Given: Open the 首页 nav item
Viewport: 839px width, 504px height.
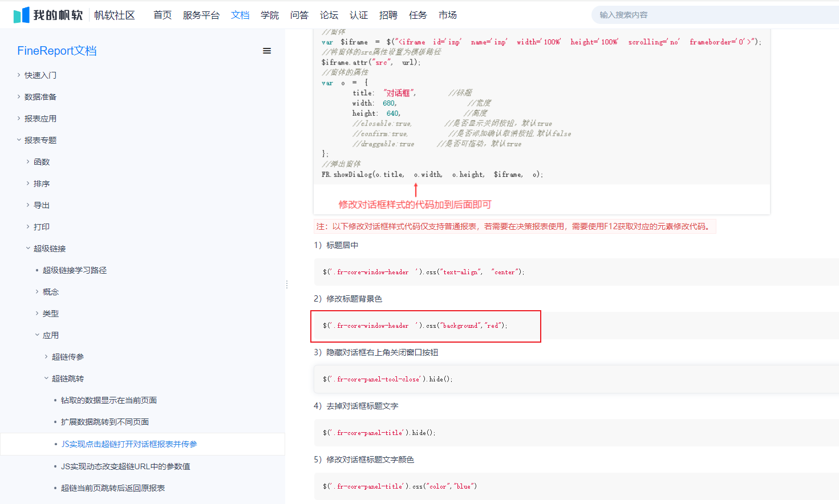Looking at the screenshot, I should pyautogui.click(x=163, y=15).
